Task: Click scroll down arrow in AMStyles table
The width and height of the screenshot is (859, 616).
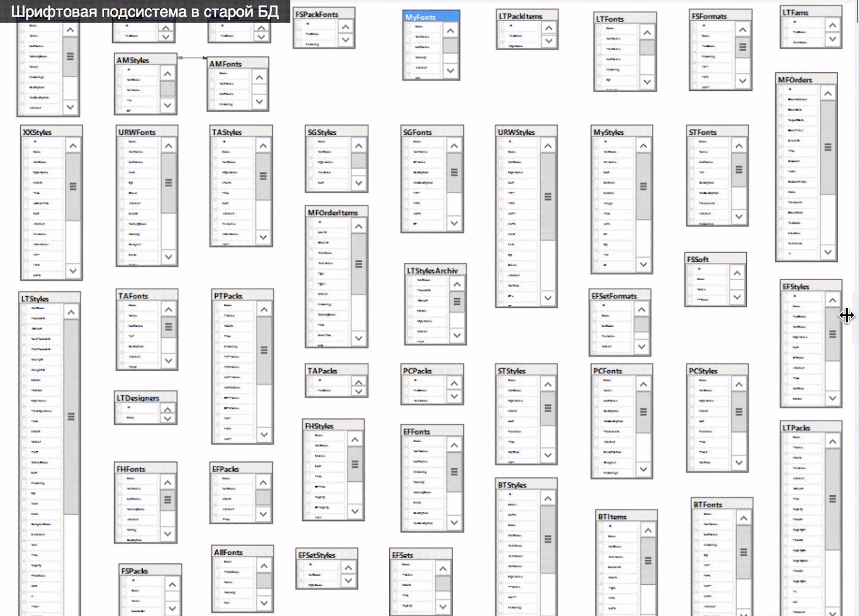Action: [x=168, y=105]
